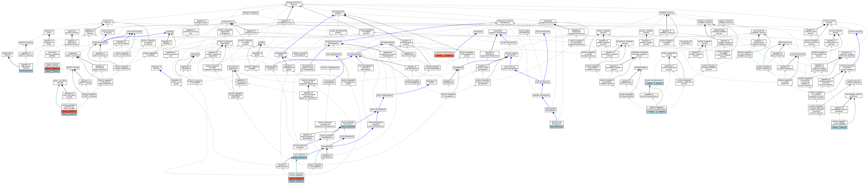Select the 'system development' node

(509, 43)
